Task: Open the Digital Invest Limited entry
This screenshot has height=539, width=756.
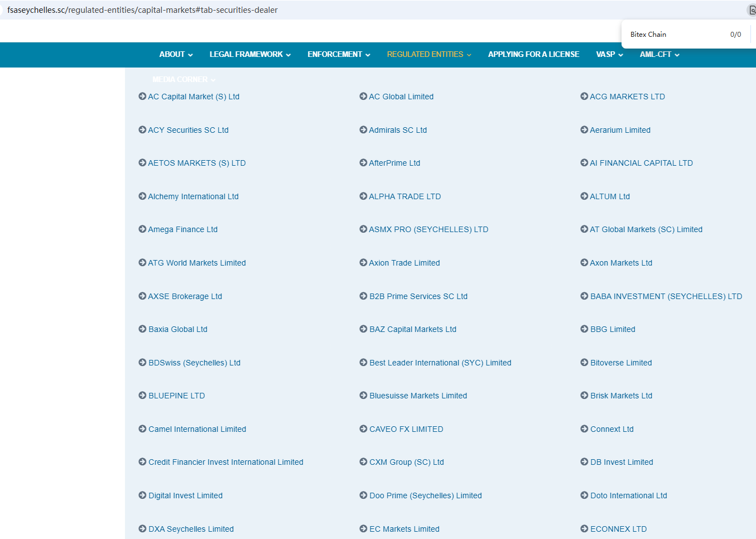Action: click(185, 495)
